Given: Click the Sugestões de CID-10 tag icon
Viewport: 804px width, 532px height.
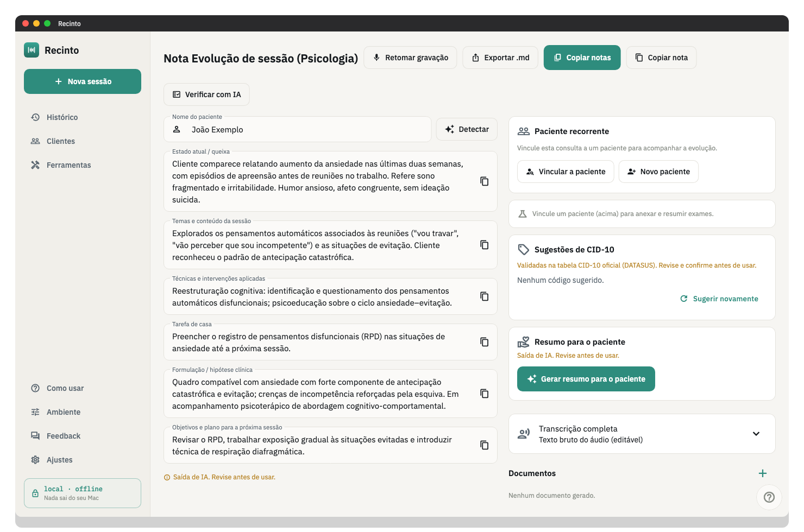Looking at the screenshot, I should [524, 250].
